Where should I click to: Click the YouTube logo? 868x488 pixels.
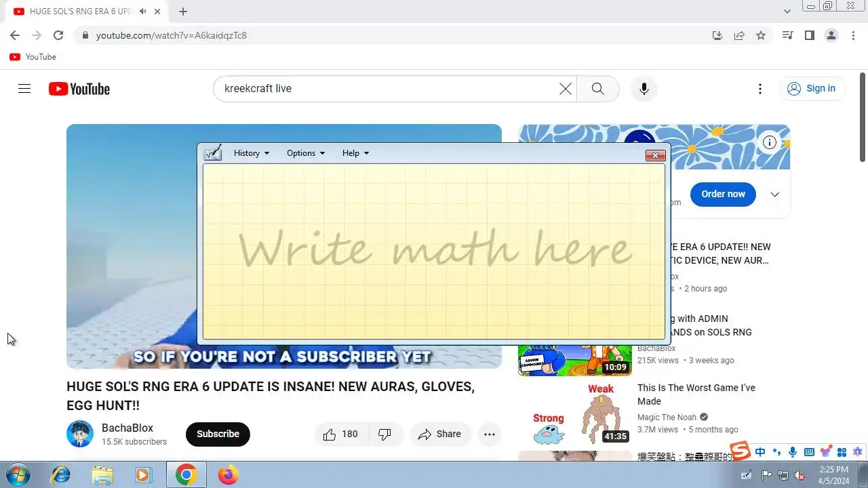click(79, 89)
